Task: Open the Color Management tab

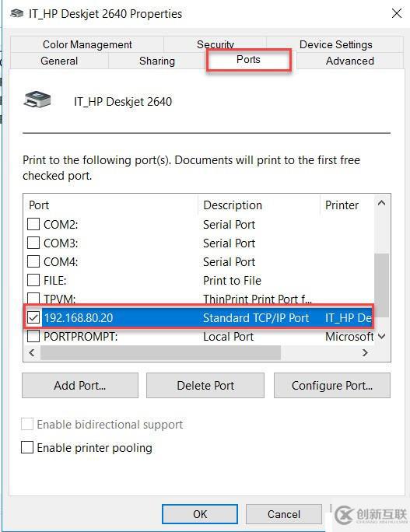Action: (87, 44)
